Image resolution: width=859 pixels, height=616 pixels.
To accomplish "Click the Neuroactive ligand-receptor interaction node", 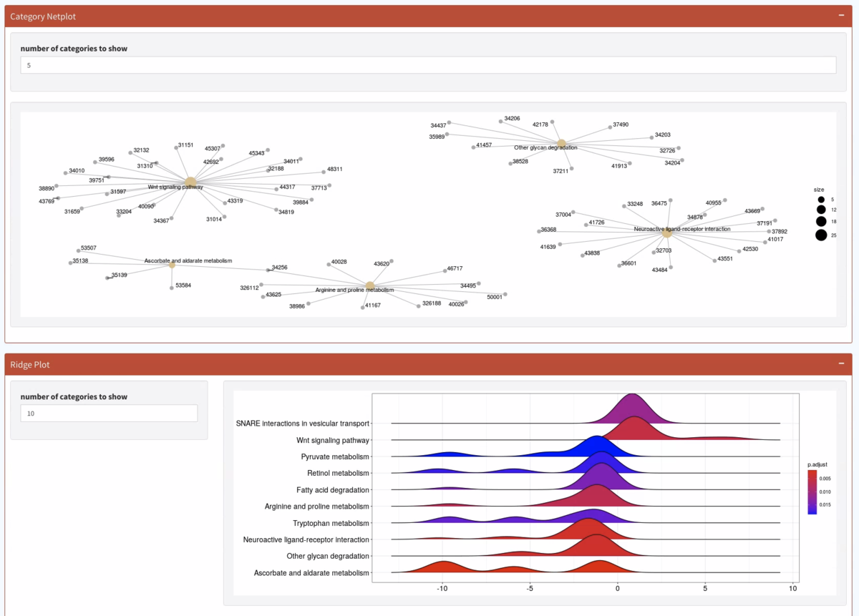I will coord(666,233).
